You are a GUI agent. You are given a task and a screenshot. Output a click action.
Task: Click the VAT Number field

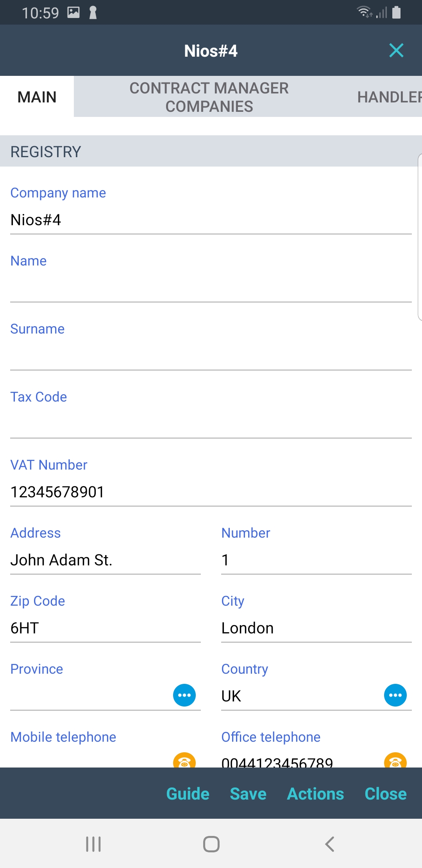point(211,492)
